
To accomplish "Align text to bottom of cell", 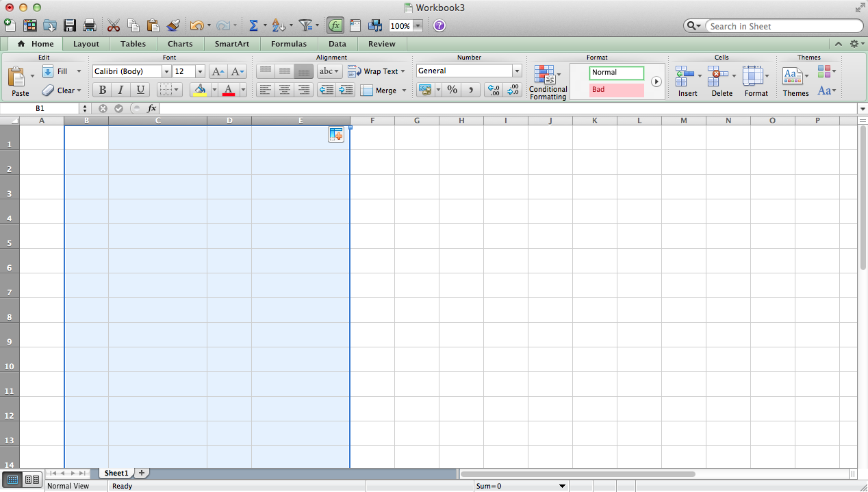I will coord(303,71).
